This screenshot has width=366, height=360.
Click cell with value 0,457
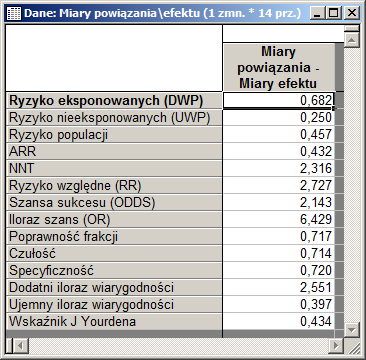tap(279, 134)
